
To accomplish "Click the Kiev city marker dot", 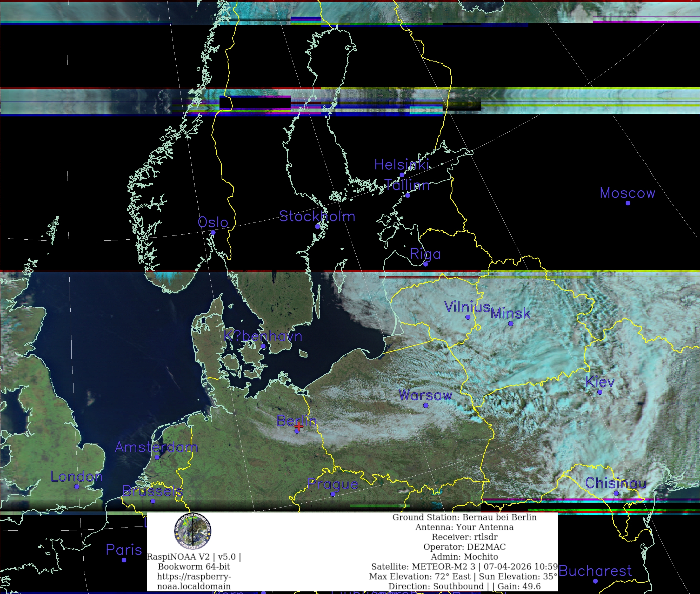I will (x=600, y=392).
